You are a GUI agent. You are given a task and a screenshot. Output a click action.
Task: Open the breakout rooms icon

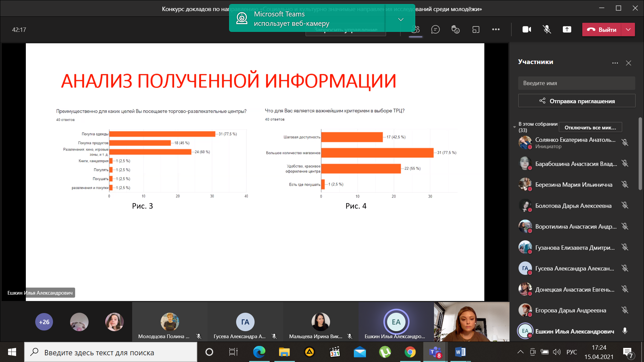(x=476, y=29)
